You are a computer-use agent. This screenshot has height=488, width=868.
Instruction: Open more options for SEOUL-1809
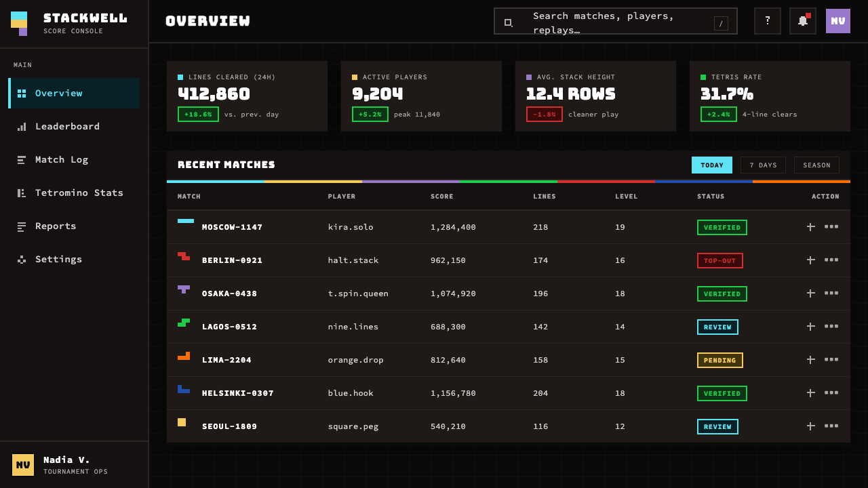(831, 426)
